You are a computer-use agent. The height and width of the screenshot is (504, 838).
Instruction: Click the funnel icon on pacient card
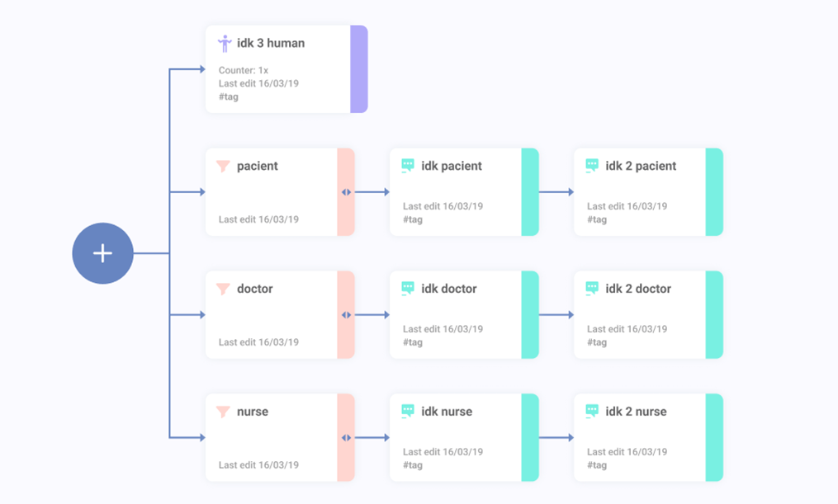[x=223, y=166]
